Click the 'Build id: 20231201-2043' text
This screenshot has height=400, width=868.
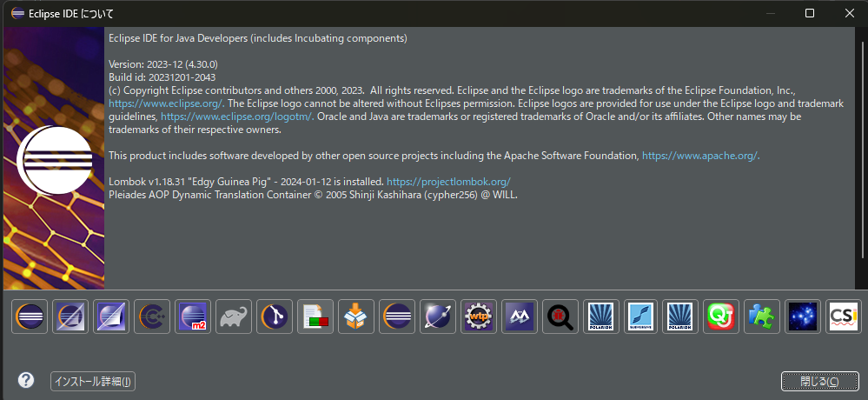pyautogui.click(x=162, y=77)
